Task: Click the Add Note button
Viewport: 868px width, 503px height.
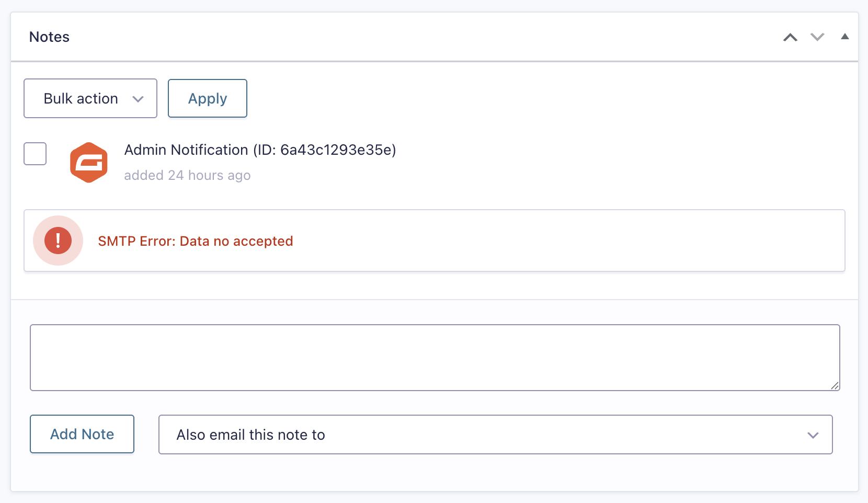Action: (x=82, y=434)
